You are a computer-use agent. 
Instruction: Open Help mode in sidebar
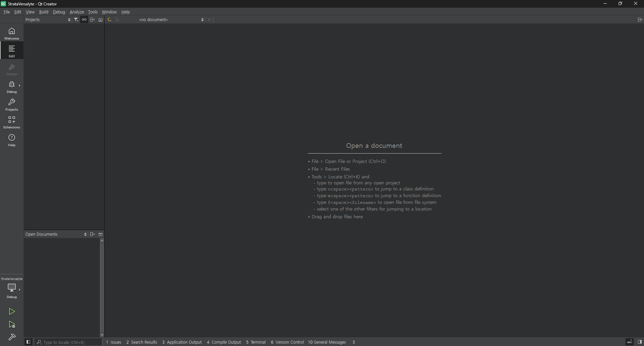12,140
